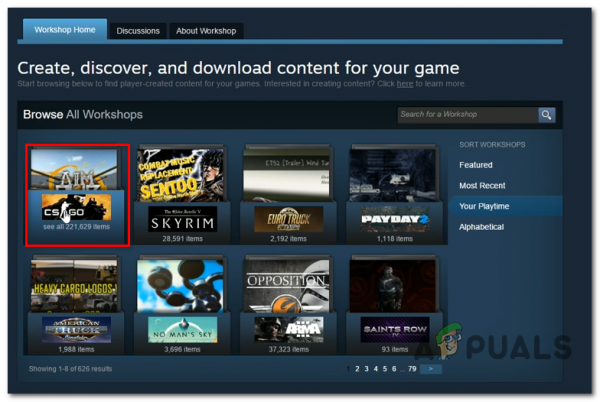Sort workshops Alphabetical
The height and width of the screenshot is (402, 600).
(481, 227)
